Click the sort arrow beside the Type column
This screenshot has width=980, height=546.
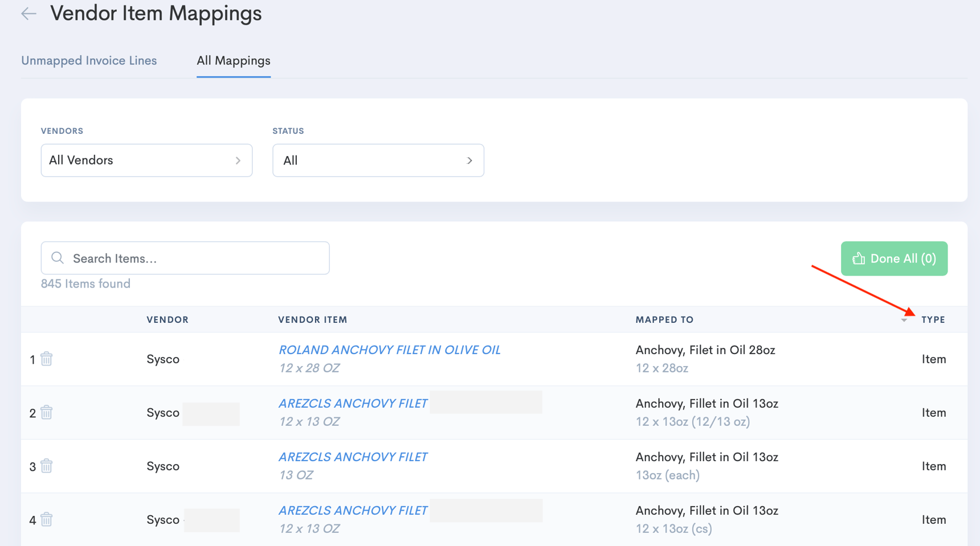coord(904,320)
